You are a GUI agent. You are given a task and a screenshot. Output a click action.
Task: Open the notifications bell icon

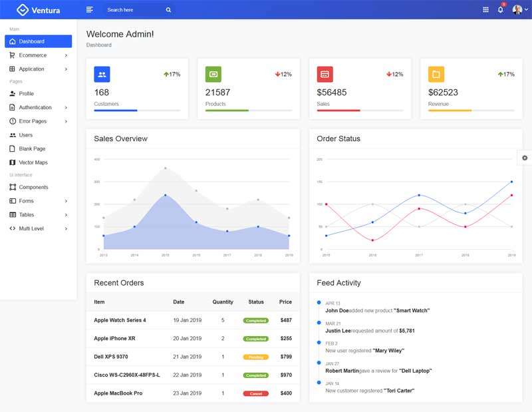pos(500,10)
